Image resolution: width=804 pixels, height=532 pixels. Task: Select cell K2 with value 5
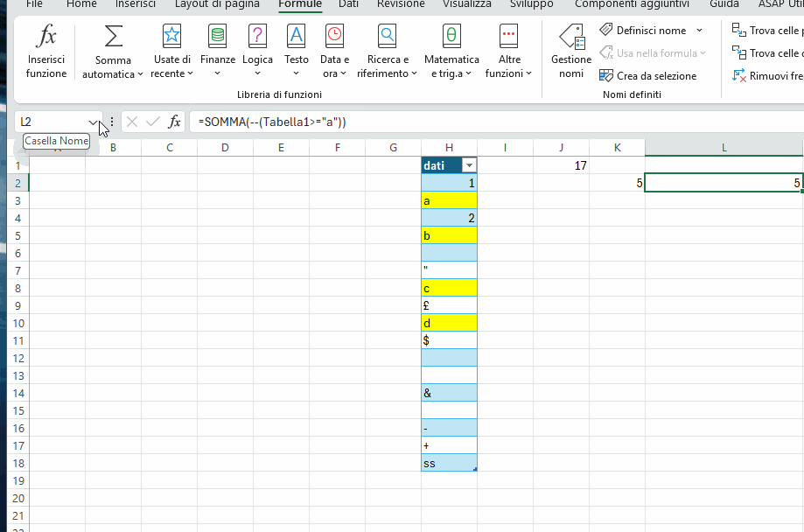pos(617,183)
